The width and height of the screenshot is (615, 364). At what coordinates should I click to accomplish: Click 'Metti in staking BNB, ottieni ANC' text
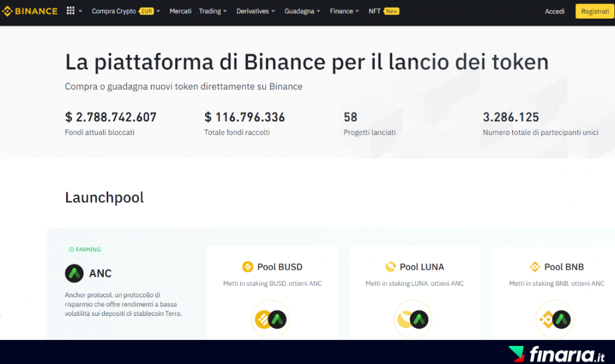pos(557,283)
